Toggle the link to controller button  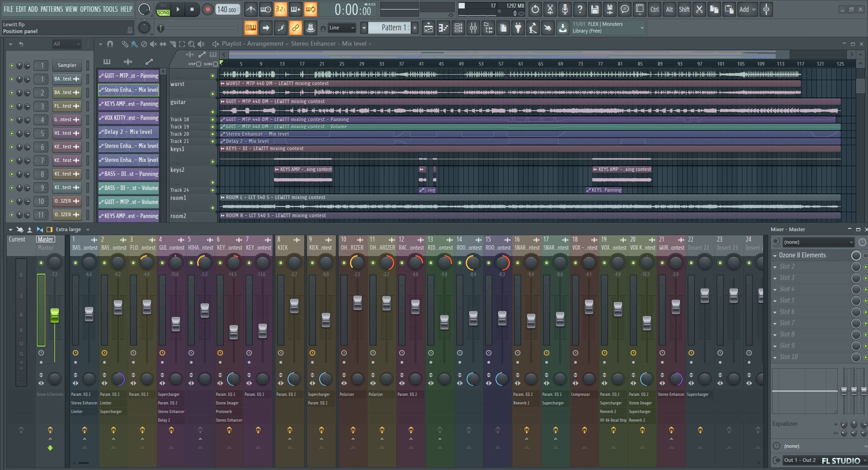click(295, 28)
